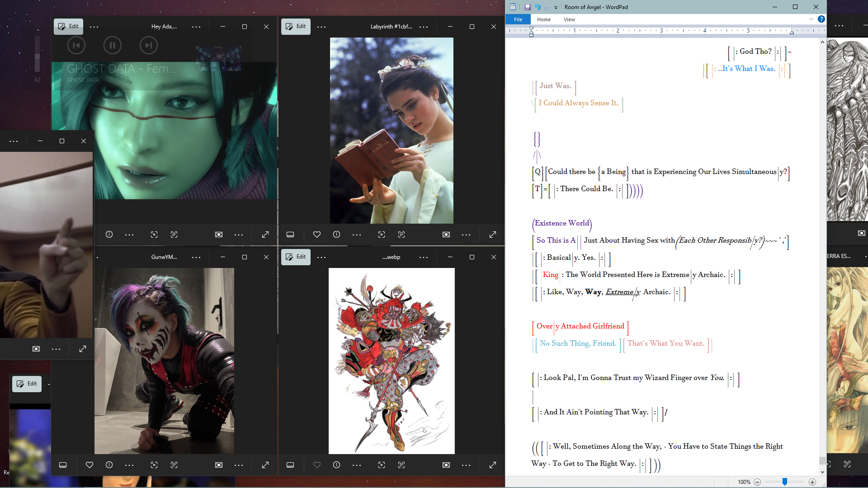Open the WordPad File menu
The image size is (868, 488).
tap(518, 19)
